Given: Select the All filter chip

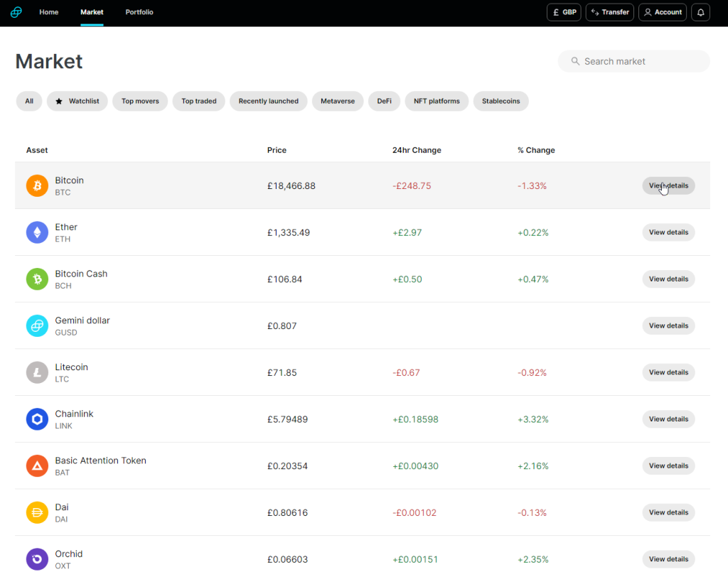Looking at the screenshot, I should point(29,101).
